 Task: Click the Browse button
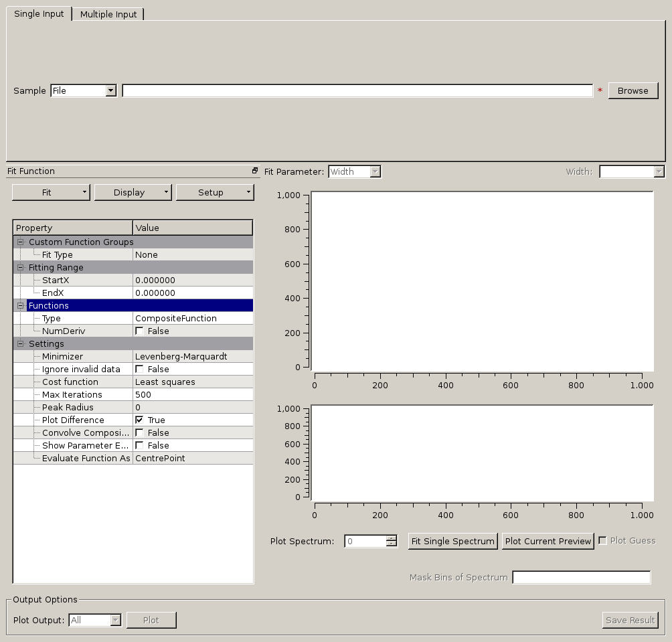(x=633, y=90)
